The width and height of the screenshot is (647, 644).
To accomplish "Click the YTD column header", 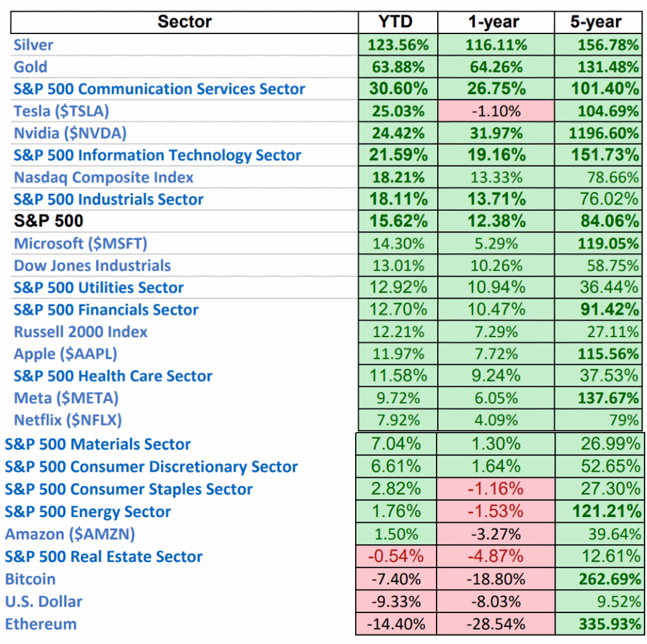I will coord(395,22).
